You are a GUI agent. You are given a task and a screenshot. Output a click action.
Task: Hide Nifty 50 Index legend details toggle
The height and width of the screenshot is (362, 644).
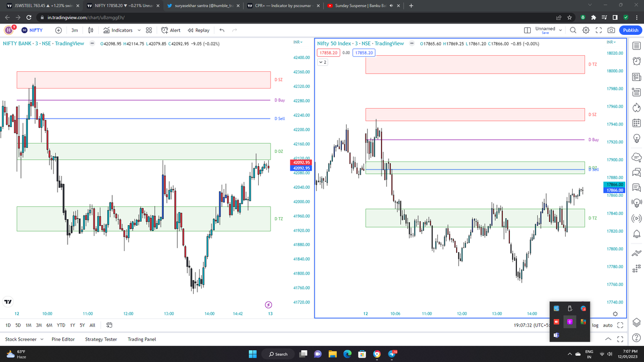click(412, 43)
